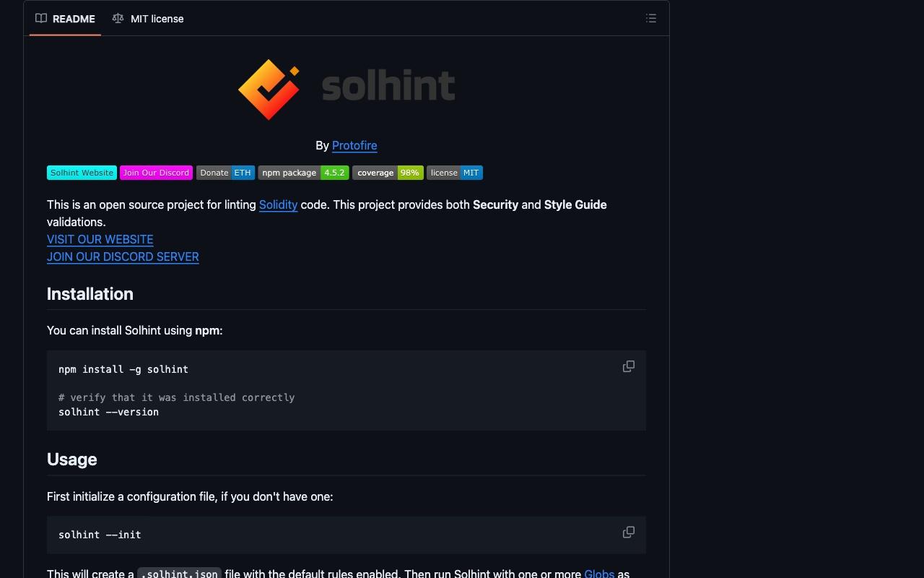Open the coverage 98% badge
This screenshot has width=924, height=578.
click(x=388, y=173)
